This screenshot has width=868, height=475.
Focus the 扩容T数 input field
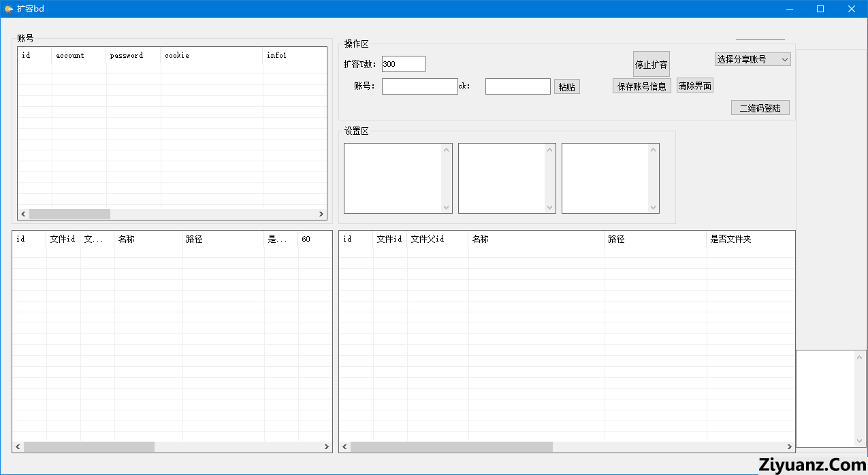pos(403,64)
